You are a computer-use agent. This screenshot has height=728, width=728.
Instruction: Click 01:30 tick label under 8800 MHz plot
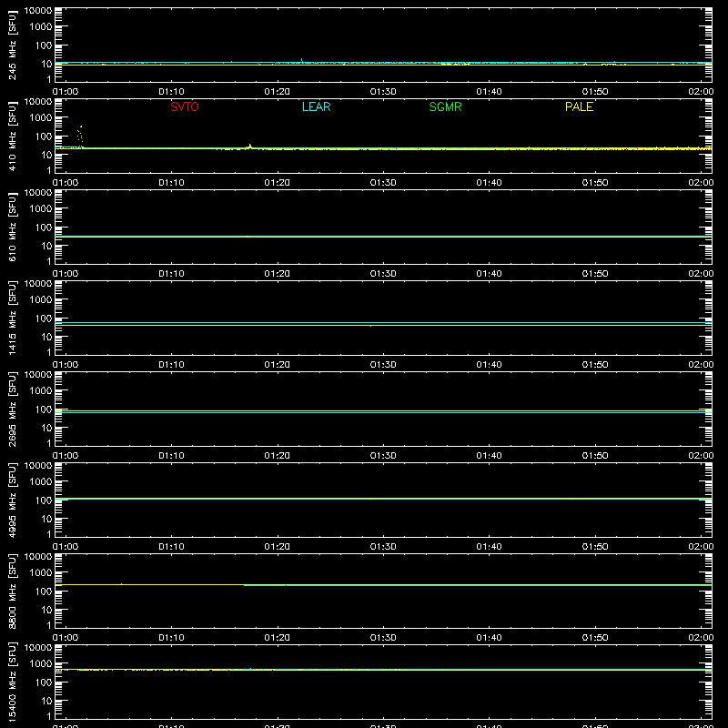(x=383, y=638)
